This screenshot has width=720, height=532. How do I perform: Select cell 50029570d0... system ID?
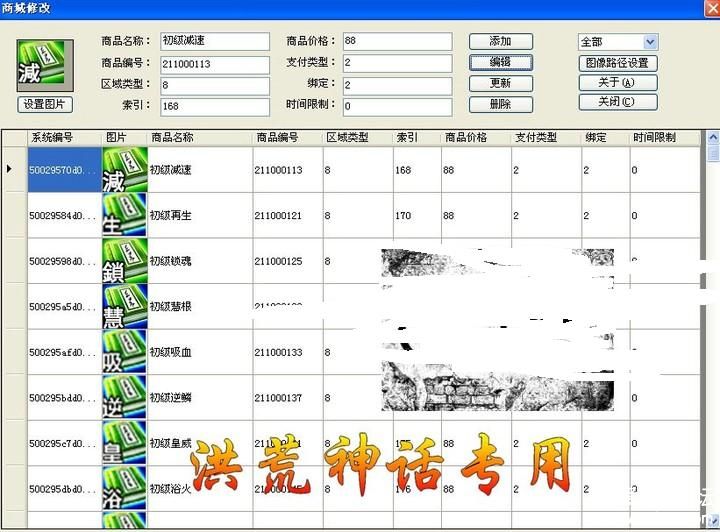click(x=64, y=169)
